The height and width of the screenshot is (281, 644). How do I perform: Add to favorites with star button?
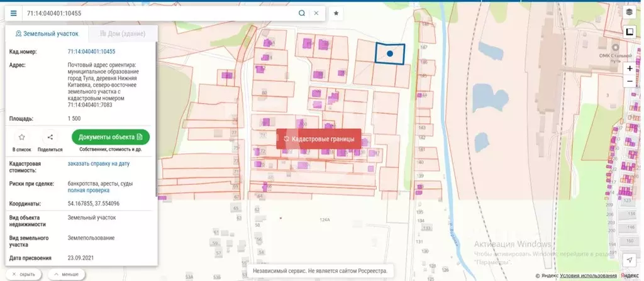[336, 13]
